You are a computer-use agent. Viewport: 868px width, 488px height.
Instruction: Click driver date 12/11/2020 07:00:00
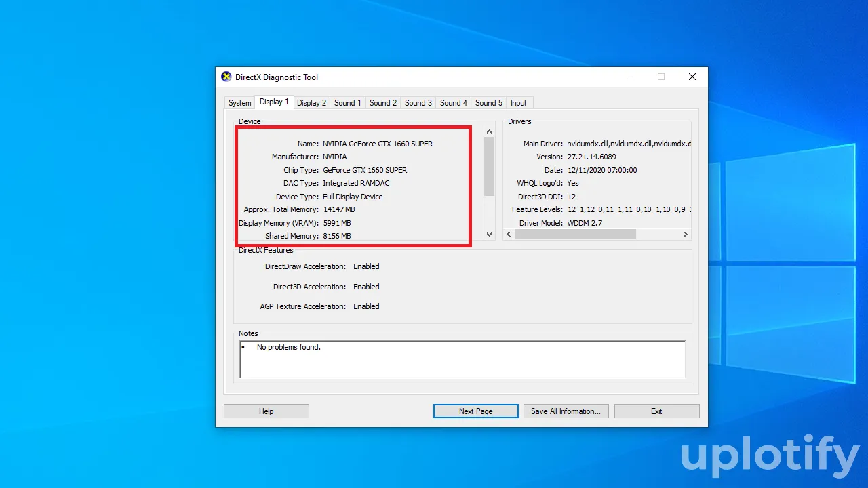[602, 170]
